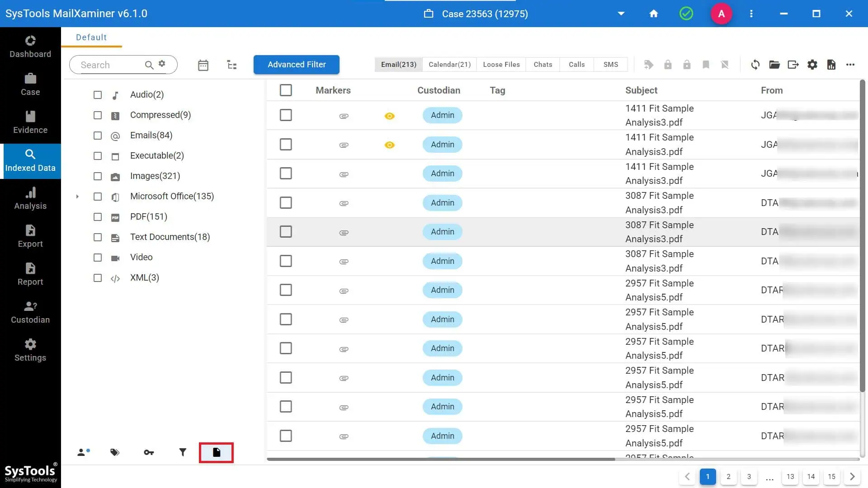Image resolution: width=868 pixels, height=488 pixels.
Task: Go to next page arrow
Action: (x=852, y=477)
